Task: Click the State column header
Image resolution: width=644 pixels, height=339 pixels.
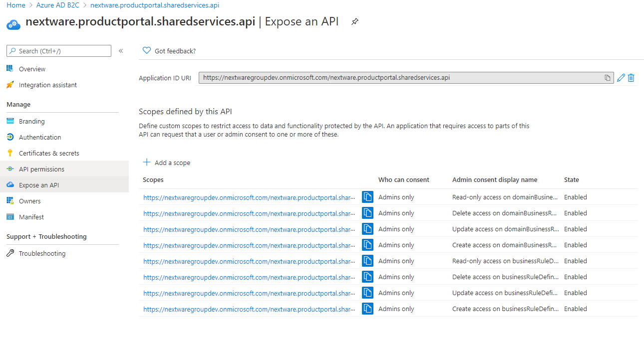Action: (572, 179)
